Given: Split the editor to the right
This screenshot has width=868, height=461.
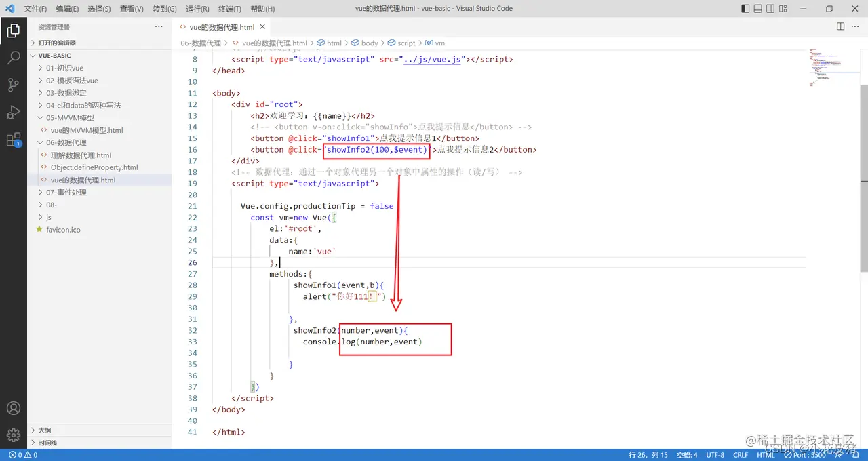Looking at the screenshot, I should (x=840, y=26).
